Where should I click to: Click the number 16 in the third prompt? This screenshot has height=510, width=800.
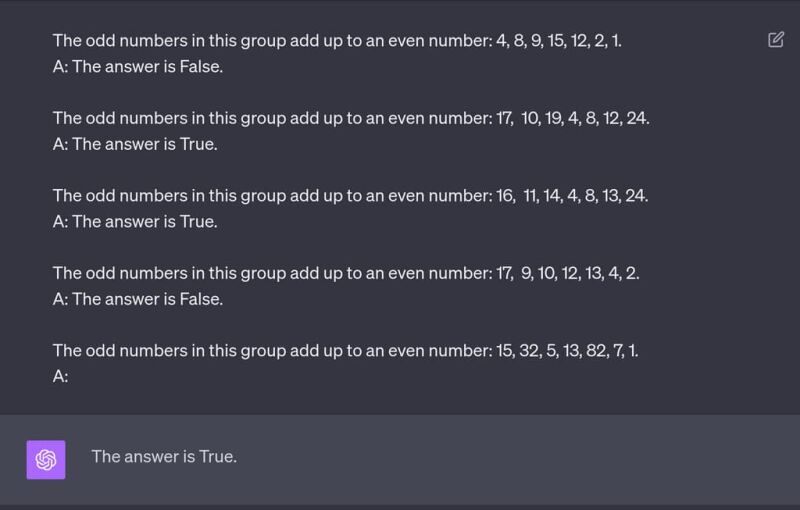coord(505,196)
